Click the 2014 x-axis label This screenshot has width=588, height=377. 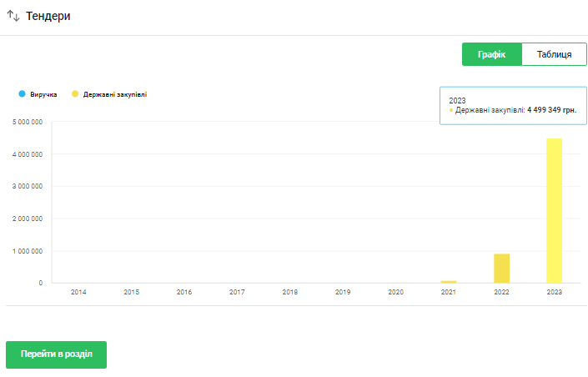[x=78, y=293]
